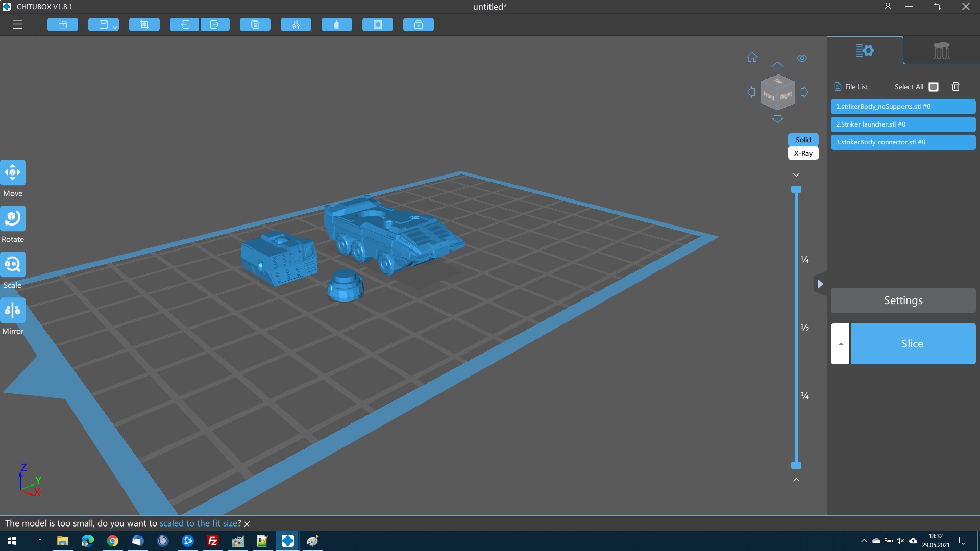Click the Auto Layout cubes icon
Image resolution: width=980 pixels, height=551 pixels.
tap(296, 24)
